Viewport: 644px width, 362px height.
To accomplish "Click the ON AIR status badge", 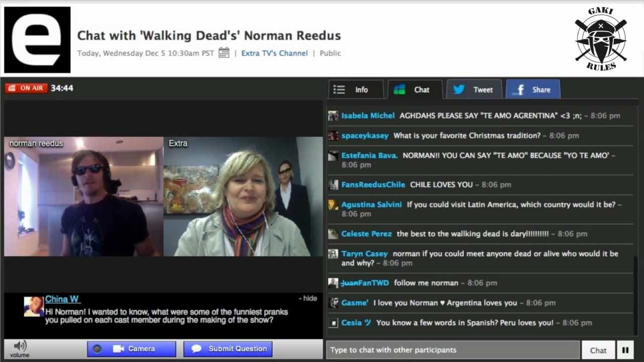I will 26,88.
